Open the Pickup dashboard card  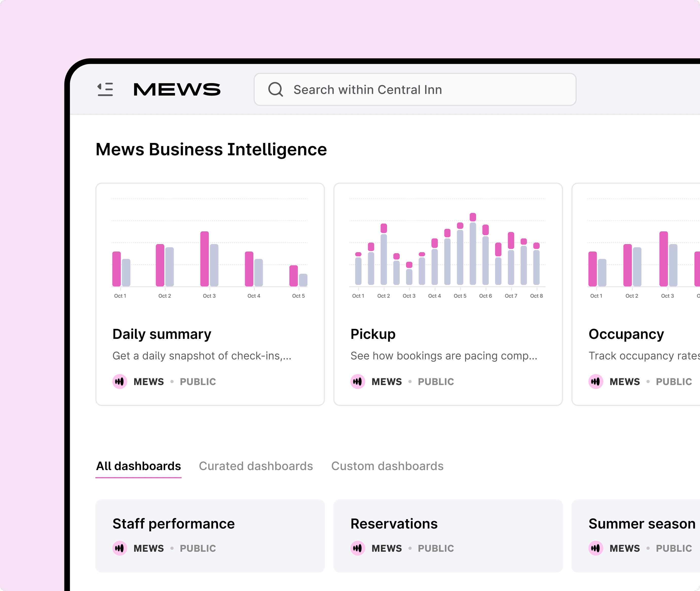click(448, 294)
